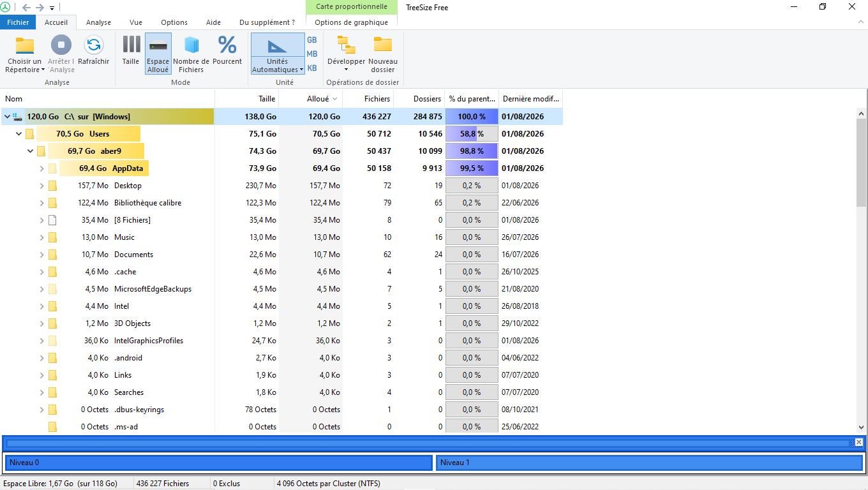The image size is (868, 490).
Task: Select the Intel folder icon
Action: point(52,306)
